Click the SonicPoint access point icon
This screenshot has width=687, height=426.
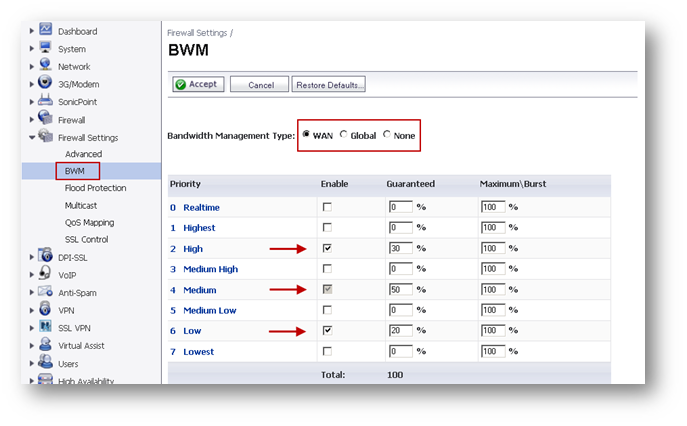click(x=45, y=99)
